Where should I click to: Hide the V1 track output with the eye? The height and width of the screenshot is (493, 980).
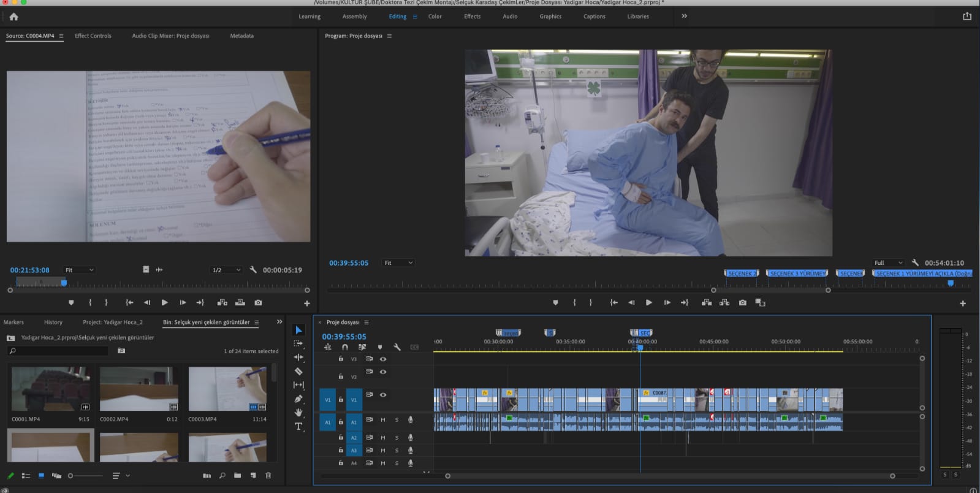coord(383,395)
